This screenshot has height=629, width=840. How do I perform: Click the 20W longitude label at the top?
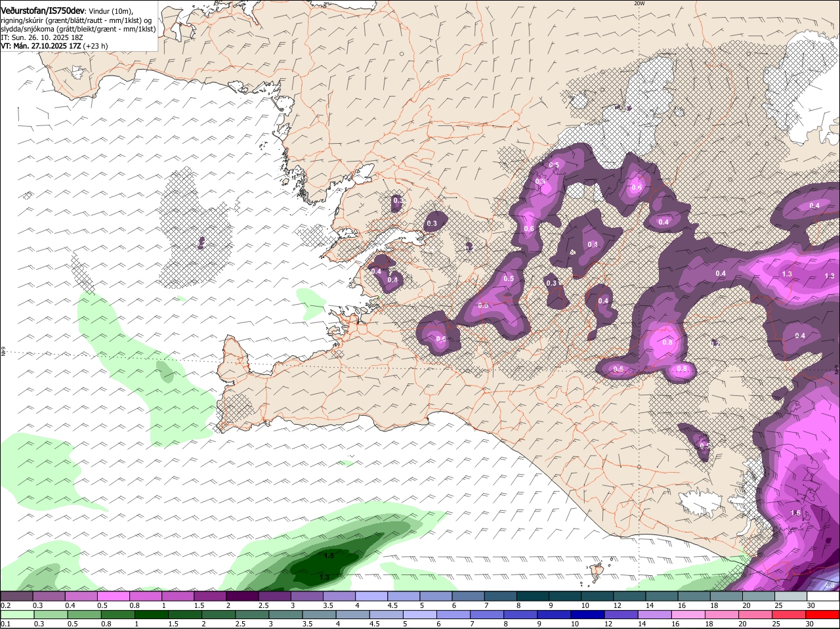tap(639, 3)
